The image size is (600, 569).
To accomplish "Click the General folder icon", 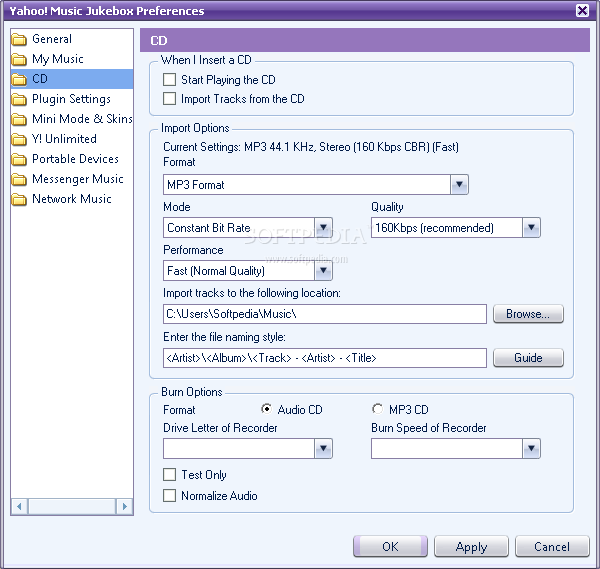I will pos(19,39).
